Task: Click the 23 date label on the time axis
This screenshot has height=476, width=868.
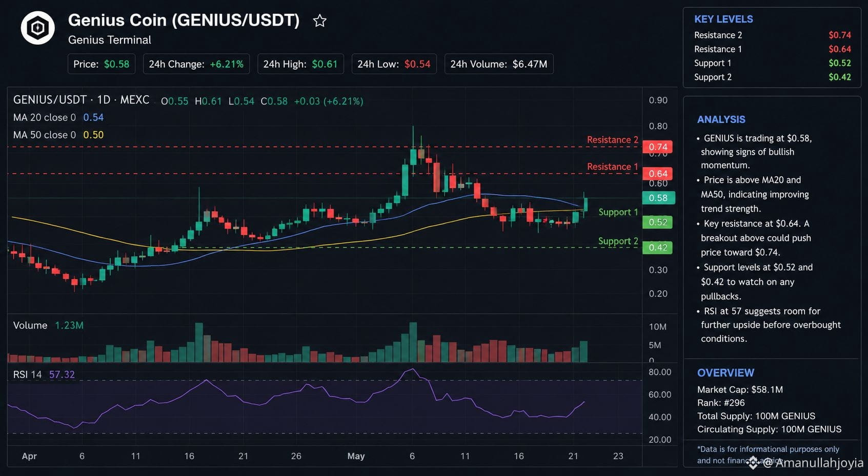Action: tap(618, 456)
